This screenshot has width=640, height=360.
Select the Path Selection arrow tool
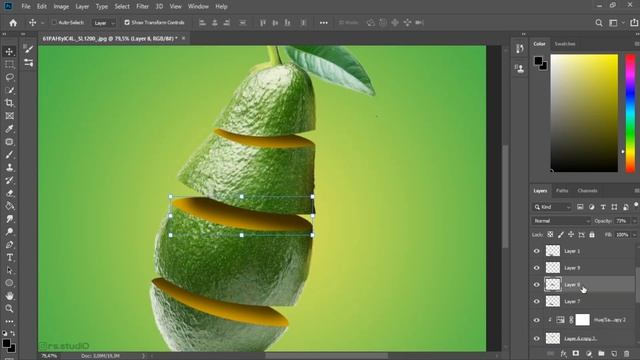point(9,270)
